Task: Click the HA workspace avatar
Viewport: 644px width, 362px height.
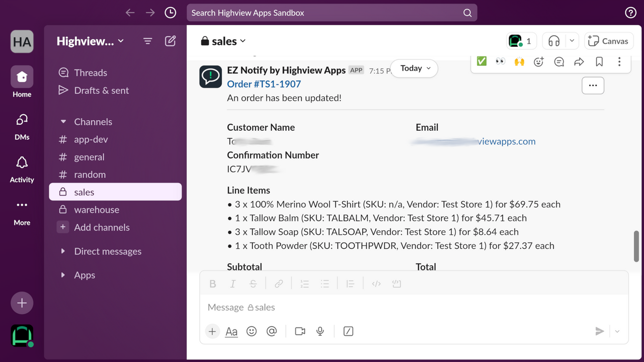Action: pos(22,41)
